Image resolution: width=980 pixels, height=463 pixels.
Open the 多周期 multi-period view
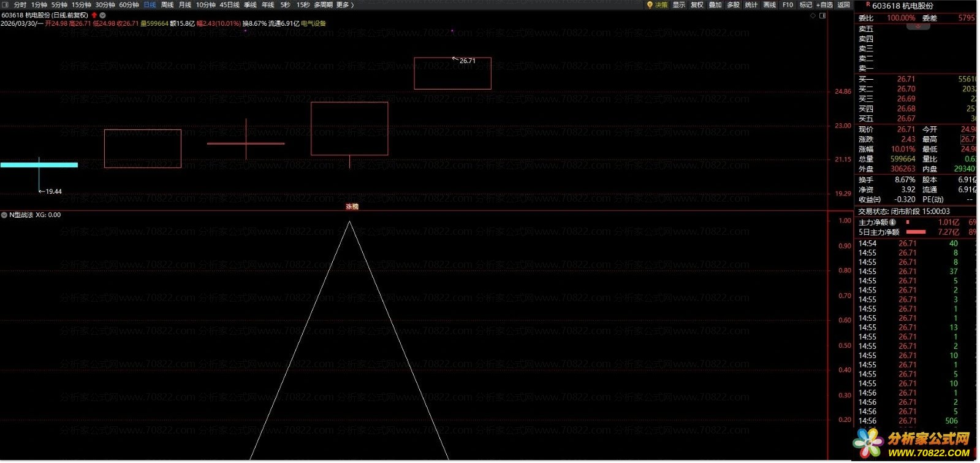(324, 5)
